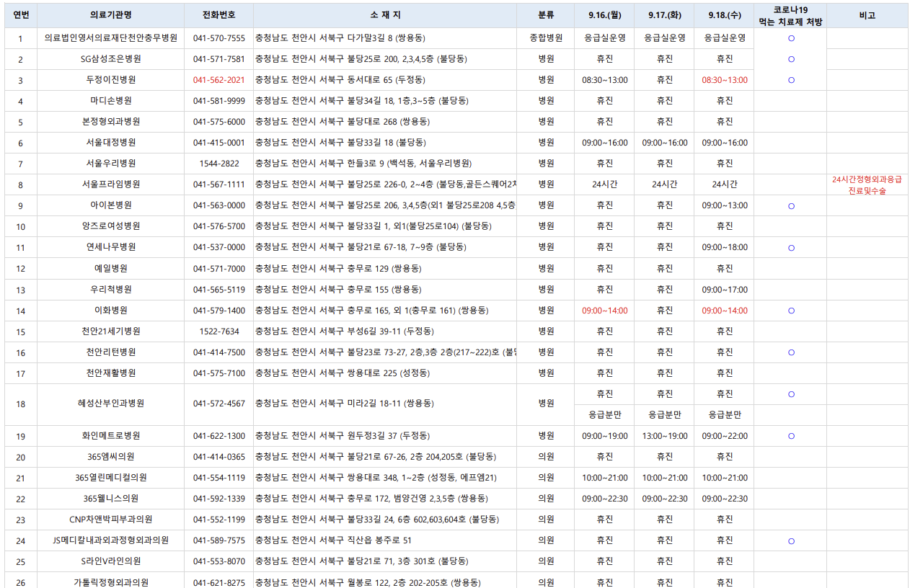Select the 휴진 cell for 365엠씨의원 on Monday
This screenshot has height=588, width=910.
pyautogui.click(x=604, y=456)
